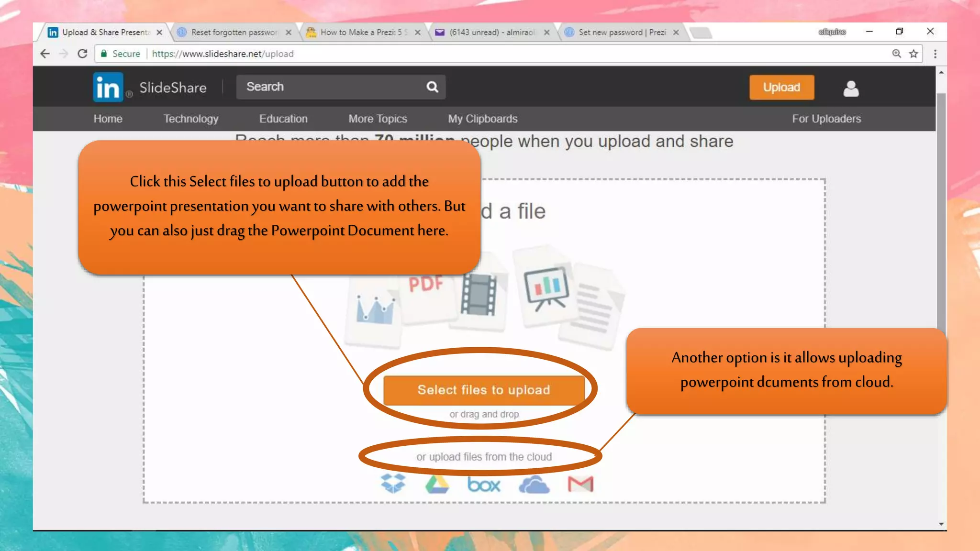The width and height of the screenshot is (980, 551).
Task: Open the Technology menu item
Action: pos(191,119)
